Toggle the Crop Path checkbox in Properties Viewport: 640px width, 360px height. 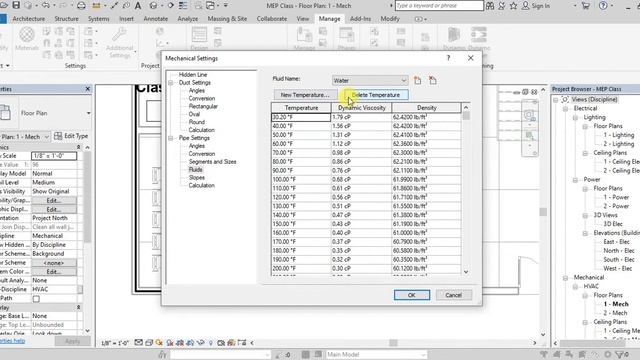click(36, 298)
